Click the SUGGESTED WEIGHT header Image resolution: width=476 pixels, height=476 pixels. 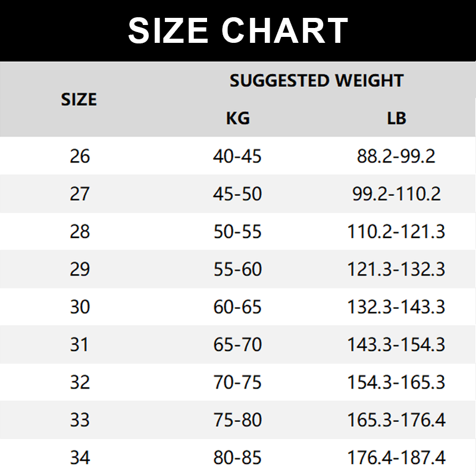coord(317,81)
